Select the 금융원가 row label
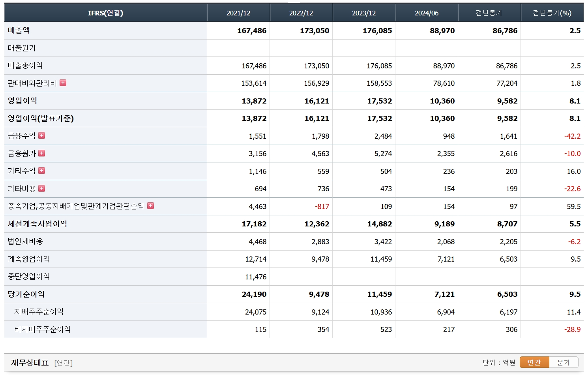Viewport: 588px width, 375px height. (22, 153)
